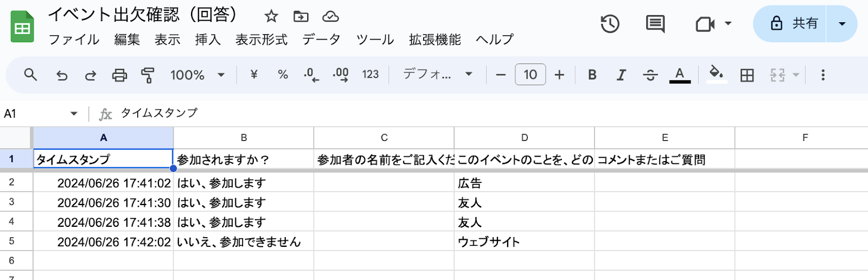Viewport: 868px width, 280px height.
Task: Click the currency format ¥ button
Action: click(254, 75)
